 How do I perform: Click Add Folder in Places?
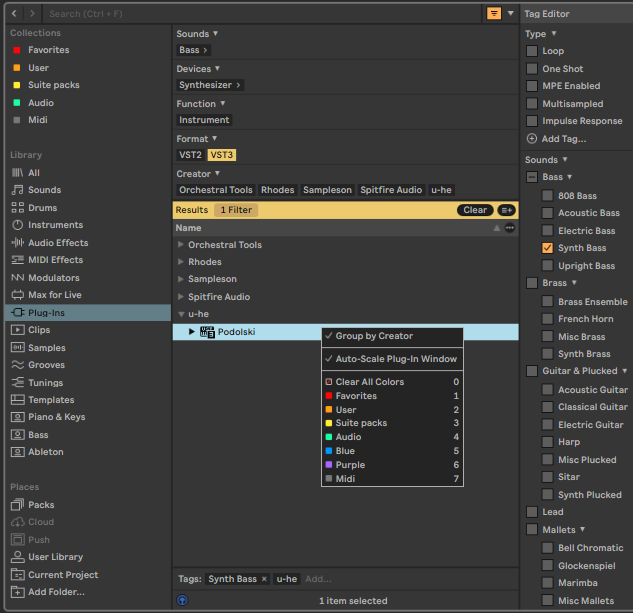coord(56,592)
